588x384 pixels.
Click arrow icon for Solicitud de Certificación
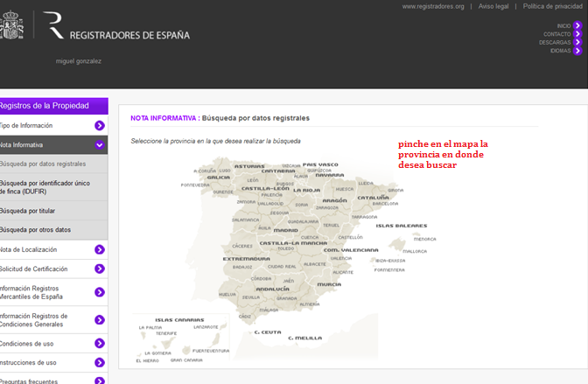click(100, 269)
